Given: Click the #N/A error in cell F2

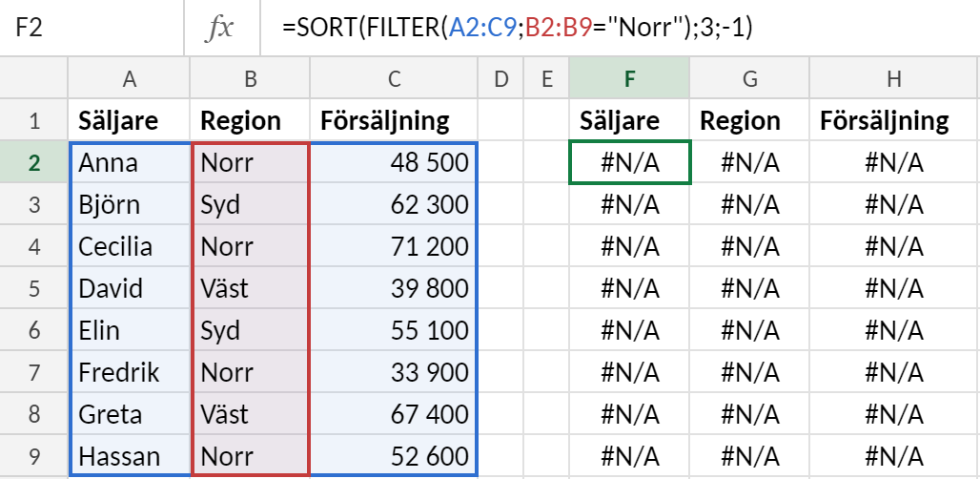Looking at the screenshot, I should (629, 162).
